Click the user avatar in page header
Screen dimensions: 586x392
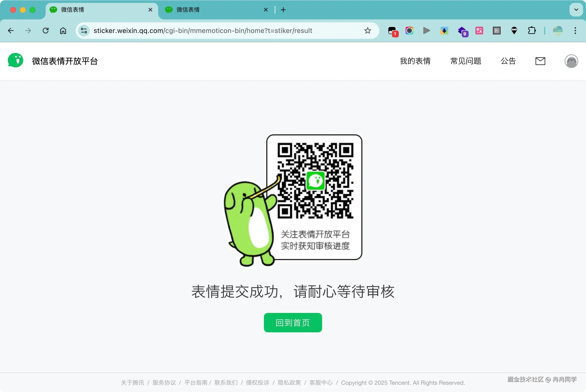[571, 61]
